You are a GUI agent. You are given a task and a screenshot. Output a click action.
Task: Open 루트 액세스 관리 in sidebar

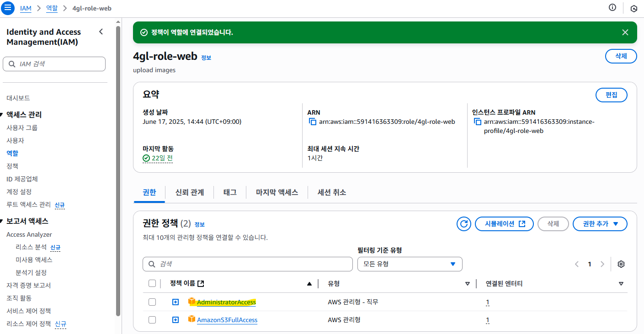coord(29,204)
